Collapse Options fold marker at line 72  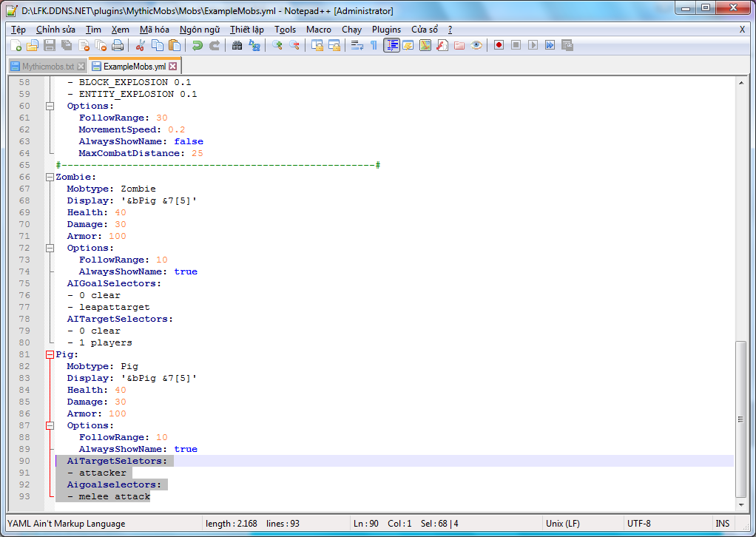click(50, 248)
